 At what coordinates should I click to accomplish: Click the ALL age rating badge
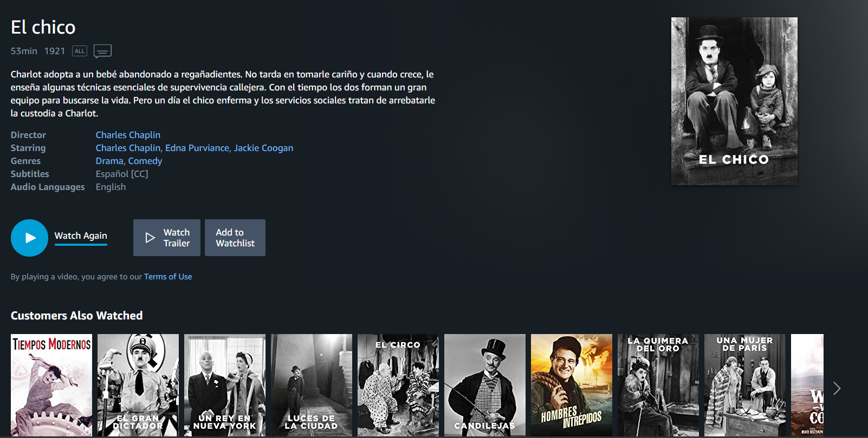pos(80,51)
